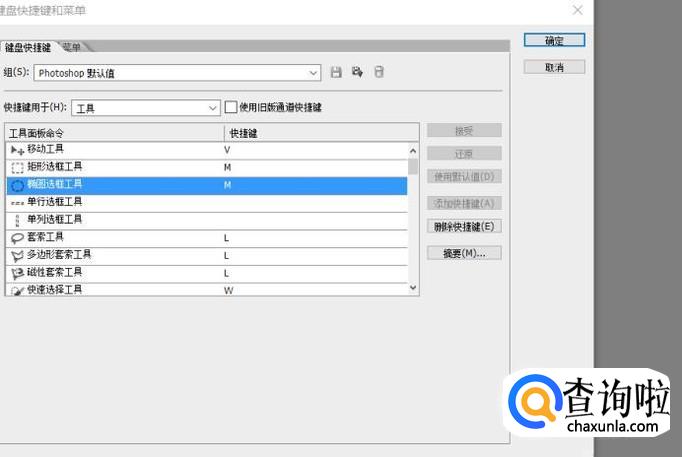Close the keyboard shortcuts dialog

coord(577,10)
